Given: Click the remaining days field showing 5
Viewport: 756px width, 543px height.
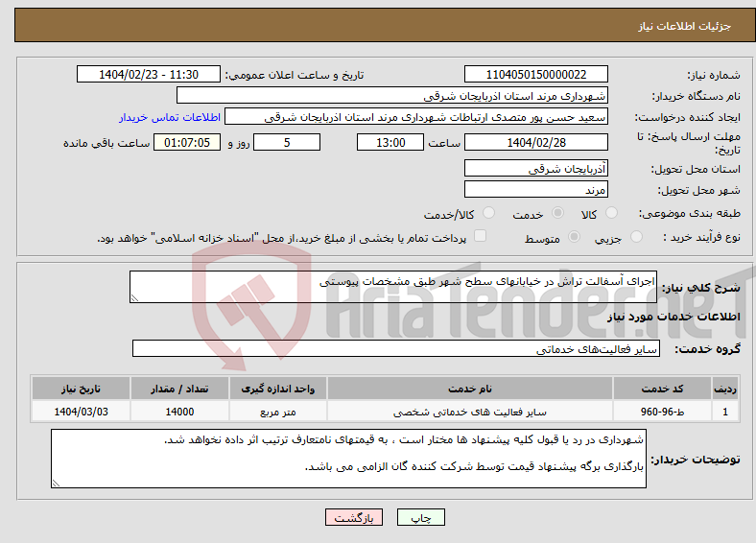Looking at the screenshot, I should (x=287, y=142).
